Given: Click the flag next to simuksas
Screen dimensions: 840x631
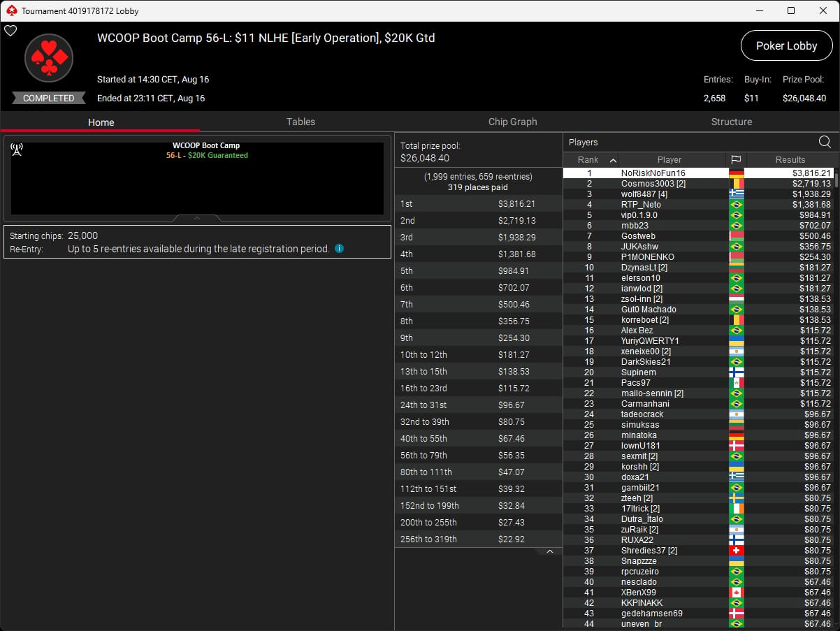Looking at the screenshot, I should 736,424.
